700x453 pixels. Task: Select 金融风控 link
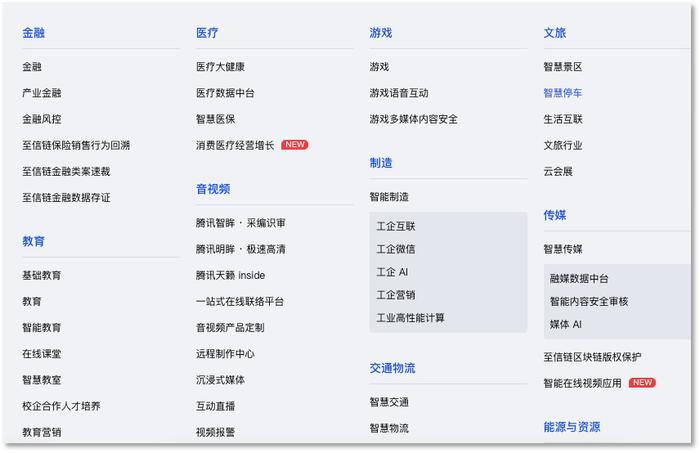pos(42,119)
